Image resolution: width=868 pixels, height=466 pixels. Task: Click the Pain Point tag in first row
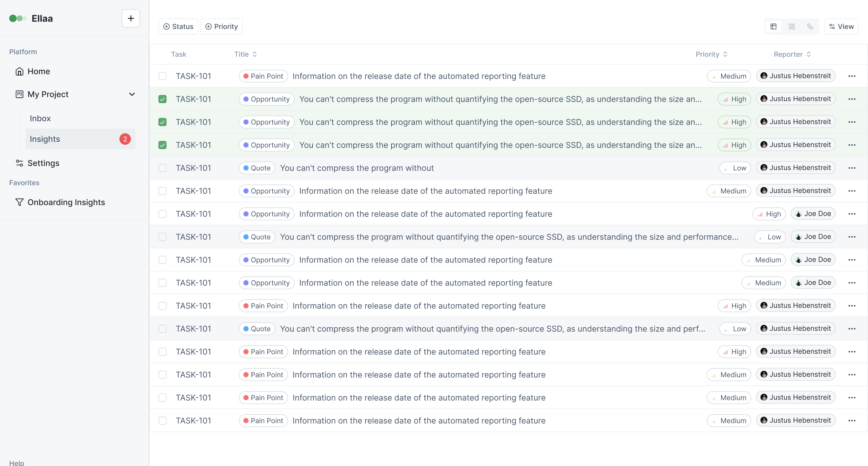pos(263,76)
